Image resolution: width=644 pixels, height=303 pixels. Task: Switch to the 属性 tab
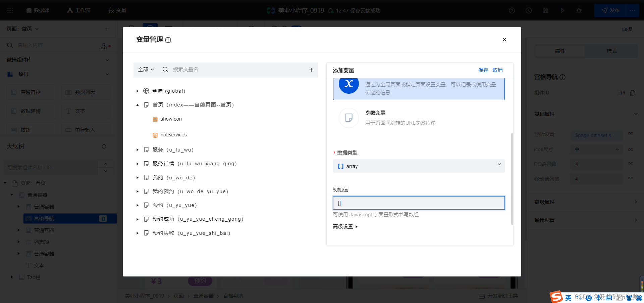pyautogui.click(x=560, y=51)
